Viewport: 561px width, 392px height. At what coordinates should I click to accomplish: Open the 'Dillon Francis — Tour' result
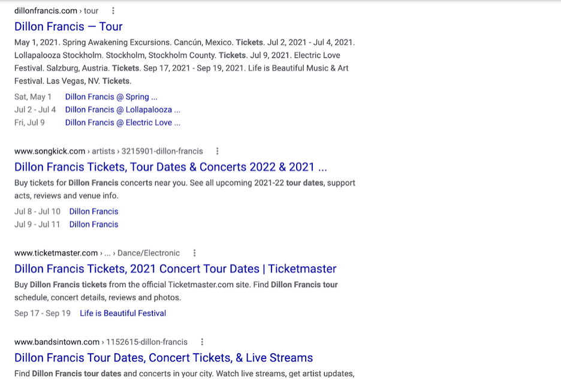68,26
